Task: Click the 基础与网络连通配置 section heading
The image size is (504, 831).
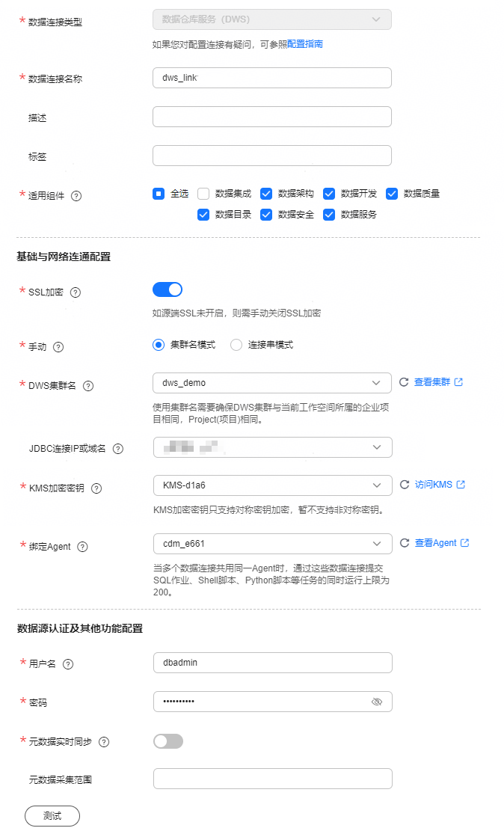Action: click(x=64, y=257)
